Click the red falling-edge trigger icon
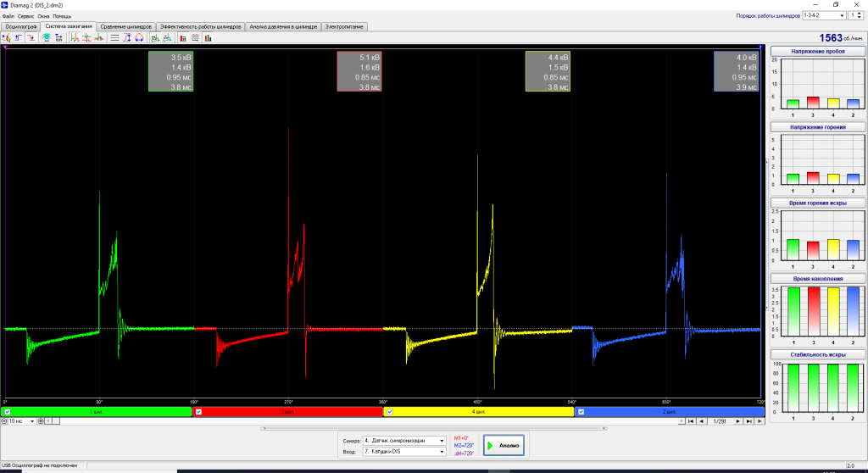Viewport: 868px width, 473px height. [31, 37]
